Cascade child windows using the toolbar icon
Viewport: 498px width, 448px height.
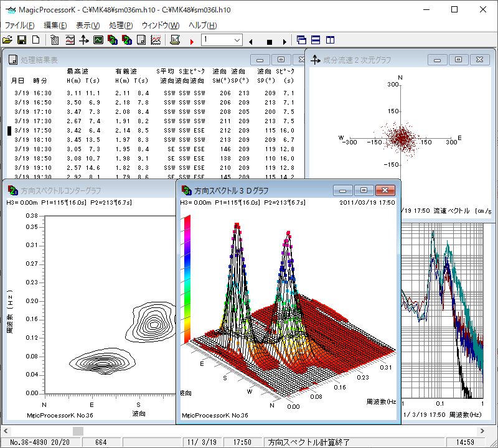pyautogui.click(x=301, y=40)
